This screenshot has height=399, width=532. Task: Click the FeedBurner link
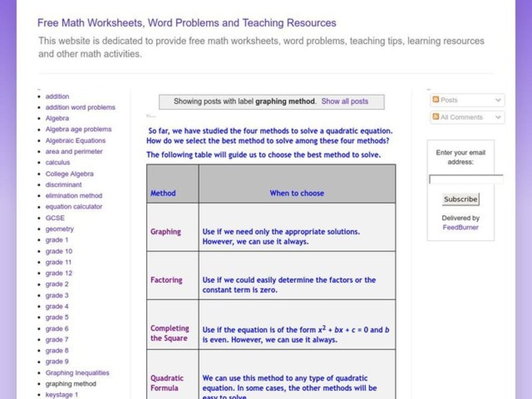coord(461,227)
